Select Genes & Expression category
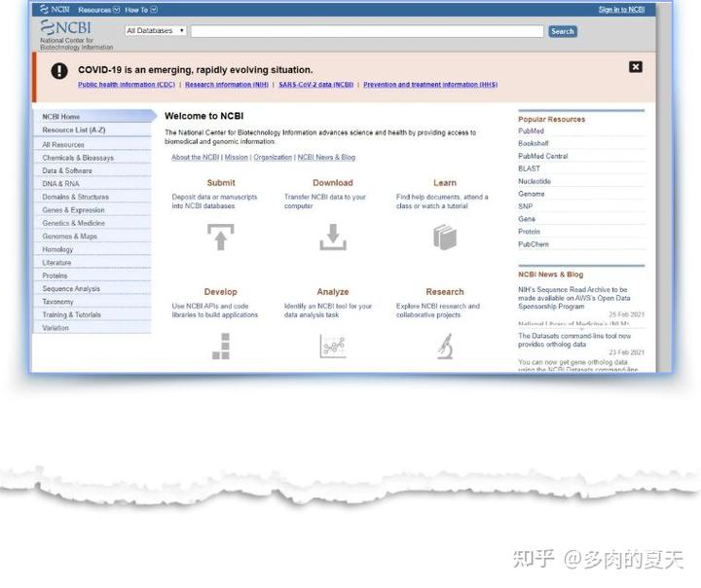 coord(92,210)
